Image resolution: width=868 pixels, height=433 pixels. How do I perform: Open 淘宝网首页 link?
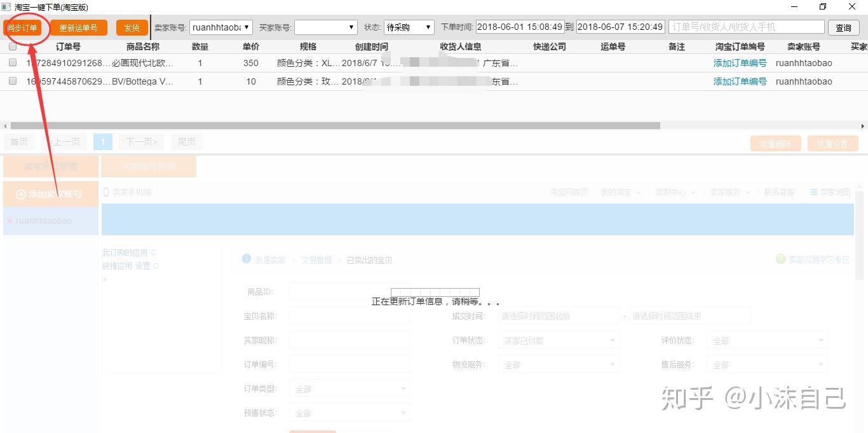pyautogui.click(x=569, y=192)
